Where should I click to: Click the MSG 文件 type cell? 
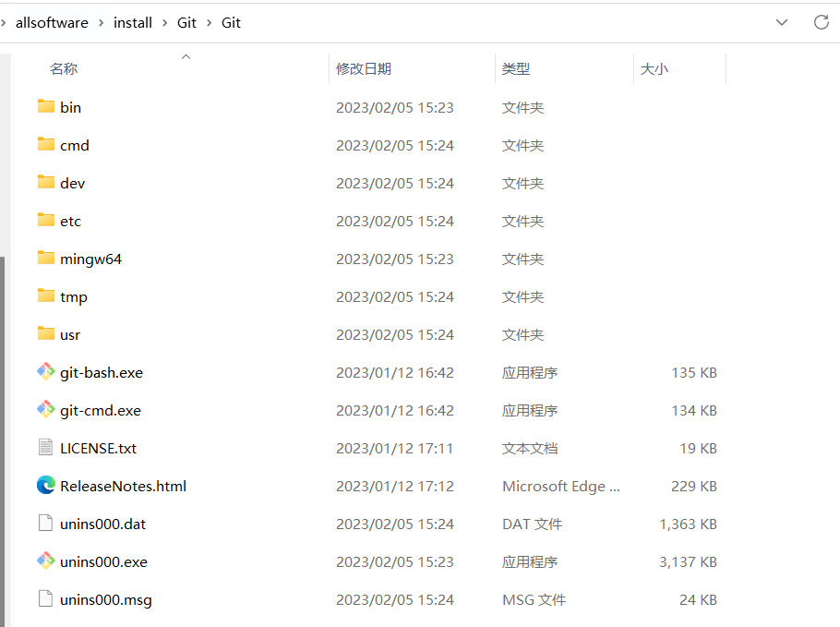[x=534, y=600]
